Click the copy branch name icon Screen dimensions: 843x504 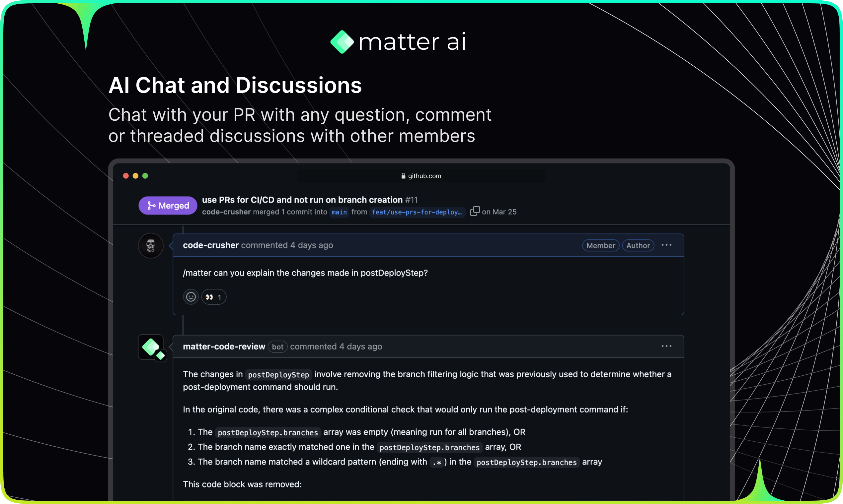pos(475,211)
